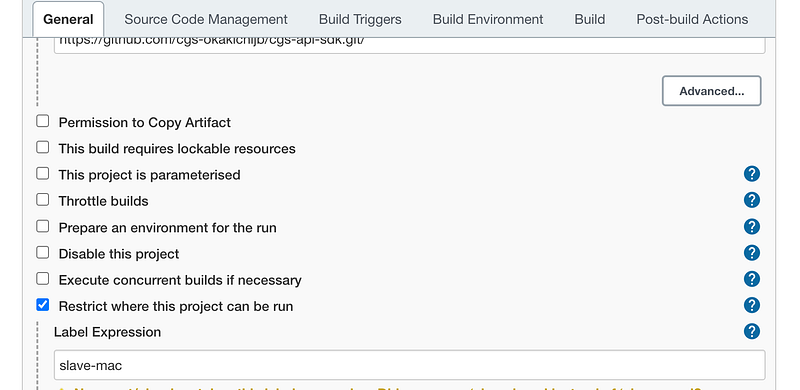Show help for Prepare an environment for the run
The height and width of the screenshot is (390, 800).
[x=752, y=227]
